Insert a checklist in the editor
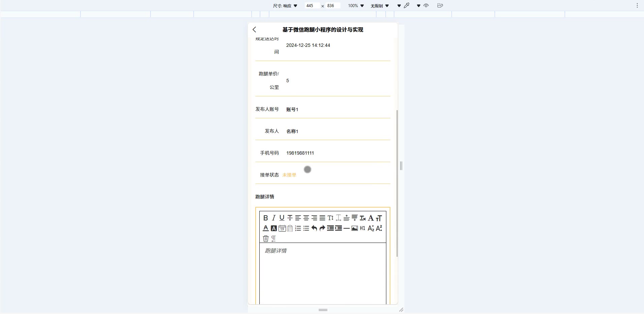Screen dimensions: 644x314 (x=290, y=228)
